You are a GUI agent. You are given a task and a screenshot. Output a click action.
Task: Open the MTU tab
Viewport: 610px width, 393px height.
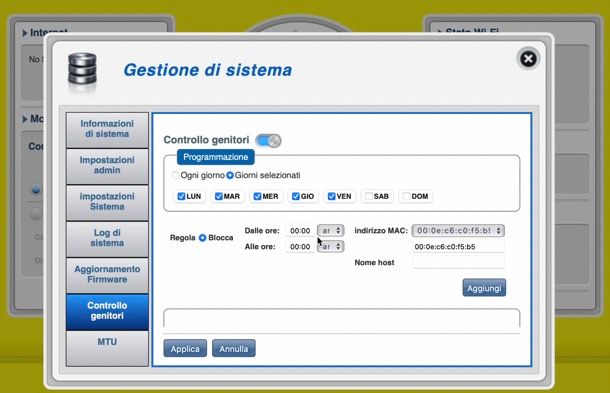tap(107, 347)
